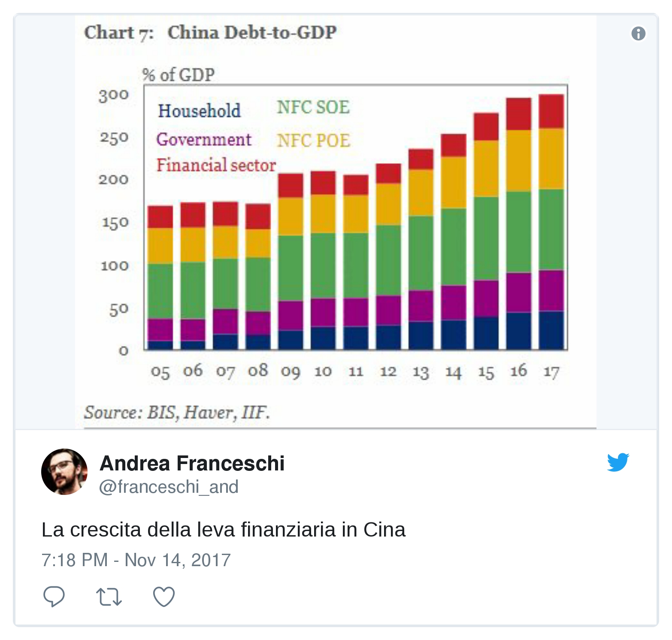Viewport: 672px width, 640px height.
Task: Click the Twitter bird logo
Action: tap(618, 462)
